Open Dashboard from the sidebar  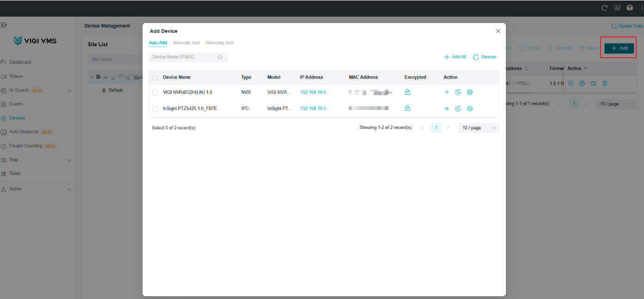(20, 62)
